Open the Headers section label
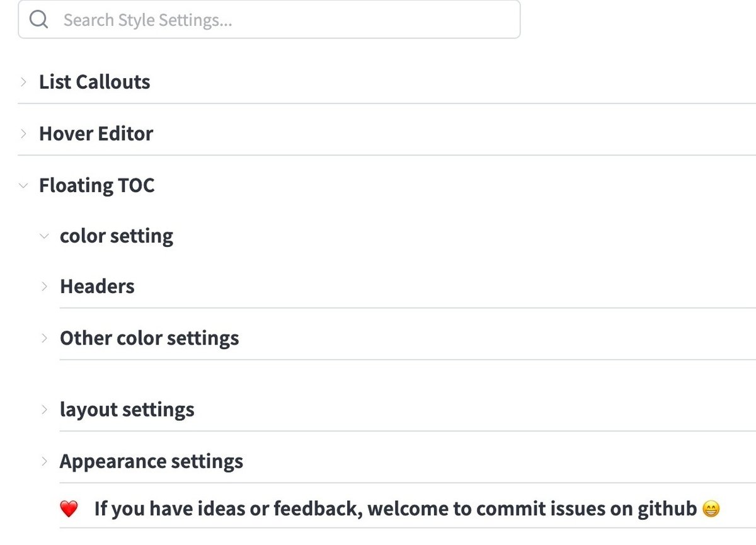This screenshot has width=756, height=545. pos(97,287)
